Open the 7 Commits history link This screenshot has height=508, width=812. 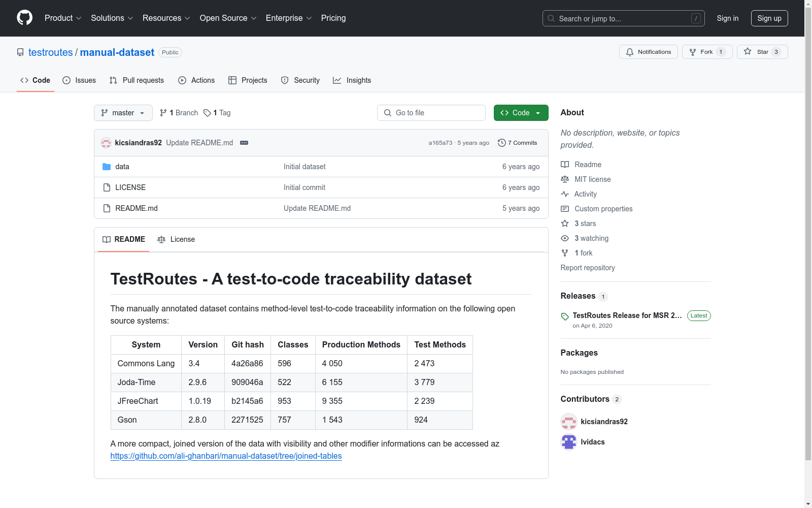[x=518, y=143]
